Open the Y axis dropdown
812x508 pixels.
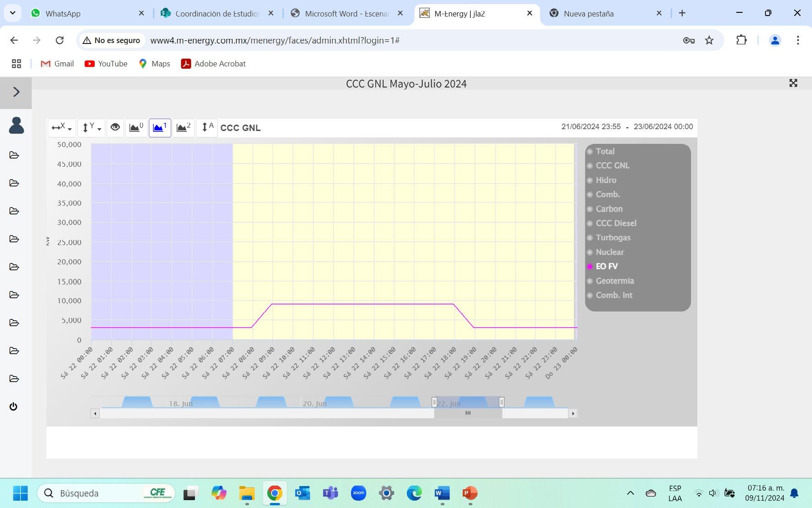click(91, 127)
